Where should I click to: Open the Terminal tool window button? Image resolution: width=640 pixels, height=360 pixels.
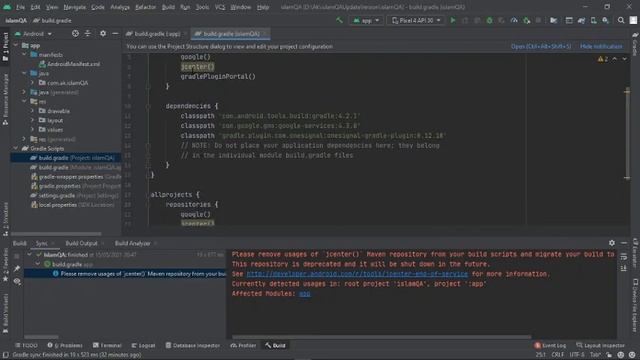[x=107, y=345]
